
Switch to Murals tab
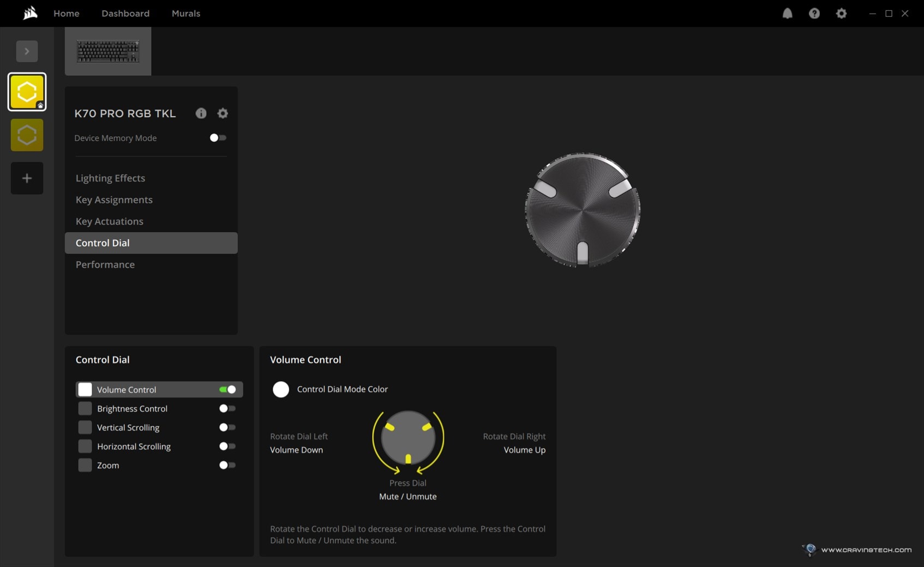[x=186, y=14]
